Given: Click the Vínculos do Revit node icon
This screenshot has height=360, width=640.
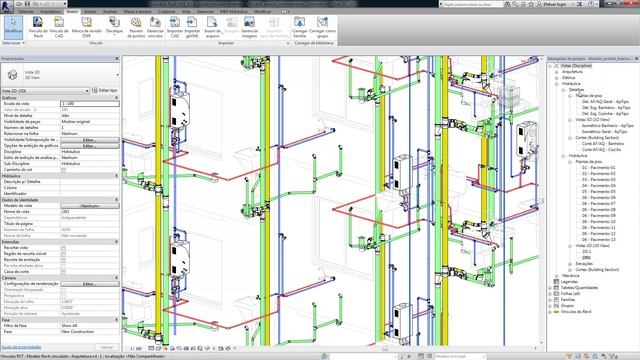Looking at the screenshot, I should (x=556, y=311).
